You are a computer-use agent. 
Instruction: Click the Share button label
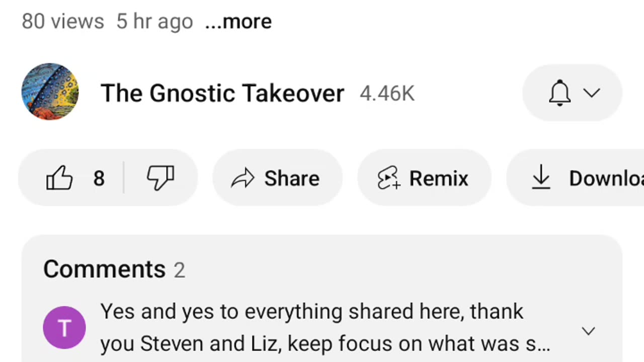[292, 178]
